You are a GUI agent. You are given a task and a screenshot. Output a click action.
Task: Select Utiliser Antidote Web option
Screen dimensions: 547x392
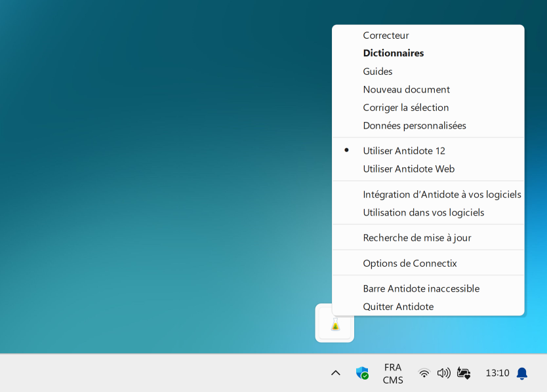point(409,169)
